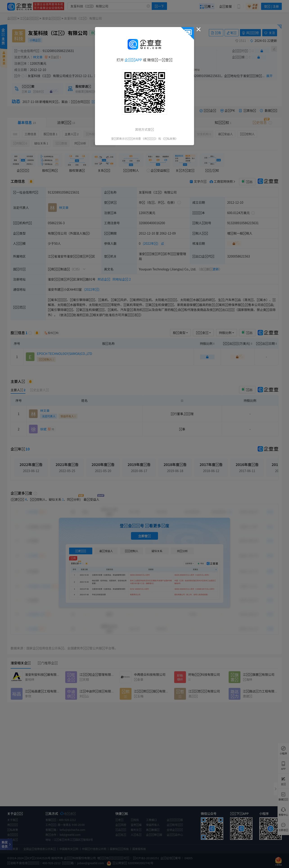Select the 企业主页 left side tab

(3, 36)
